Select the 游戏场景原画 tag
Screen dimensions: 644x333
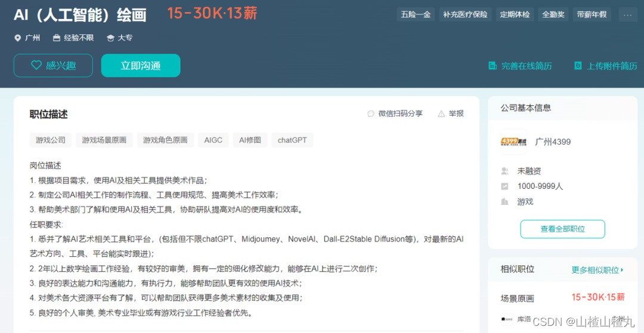pos(104,140)
